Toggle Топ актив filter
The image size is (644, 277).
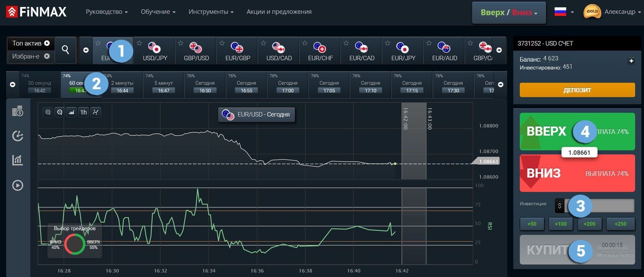[x=31, y=43]
